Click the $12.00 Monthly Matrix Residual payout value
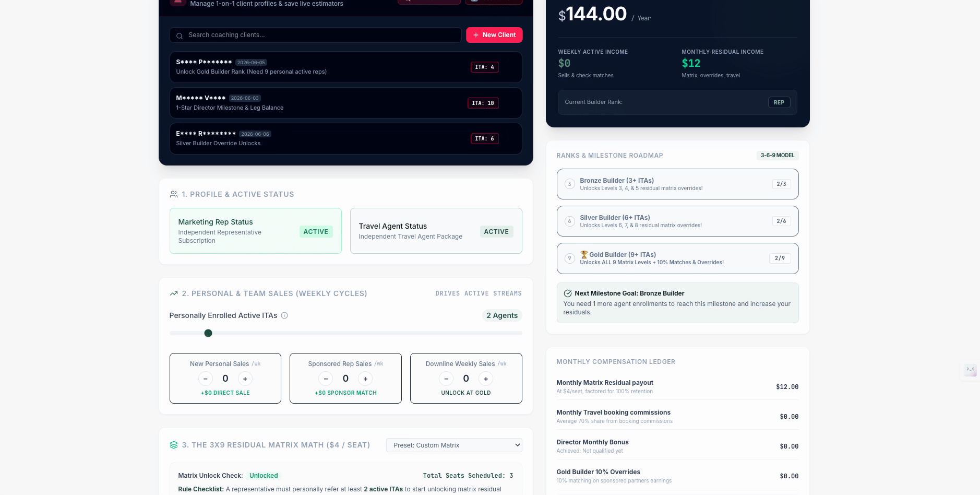Screen dimensions: 980x495 787,387
